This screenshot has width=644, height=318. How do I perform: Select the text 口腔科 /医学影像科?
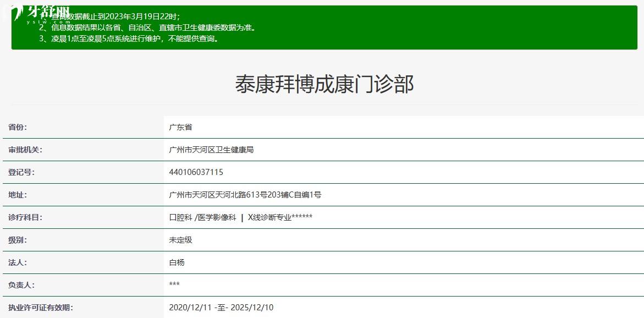click(x=203, y=217)
